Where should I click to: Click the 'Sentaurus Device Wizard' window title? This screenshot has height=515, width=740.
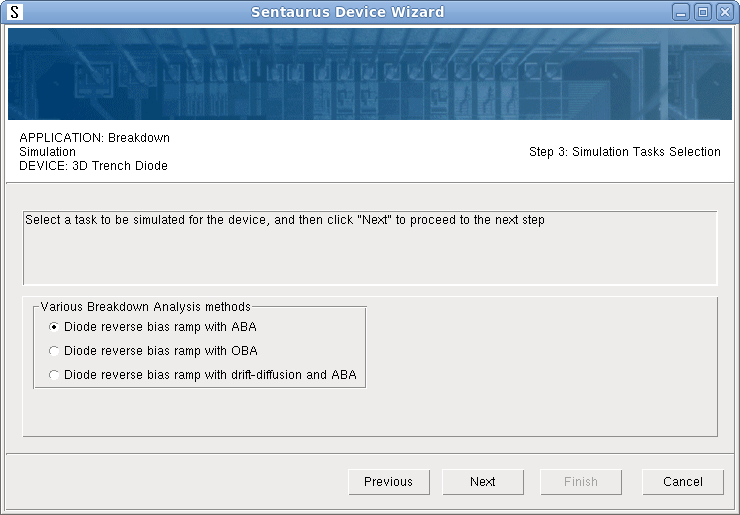click(x=347, y=12)
